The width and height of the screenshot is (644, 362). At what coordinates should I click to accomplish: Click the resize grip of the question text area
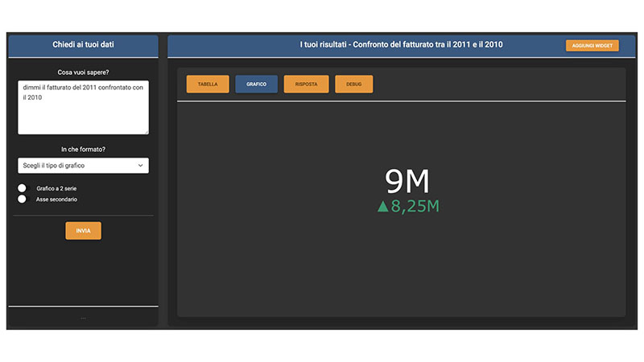coord(147,132)
